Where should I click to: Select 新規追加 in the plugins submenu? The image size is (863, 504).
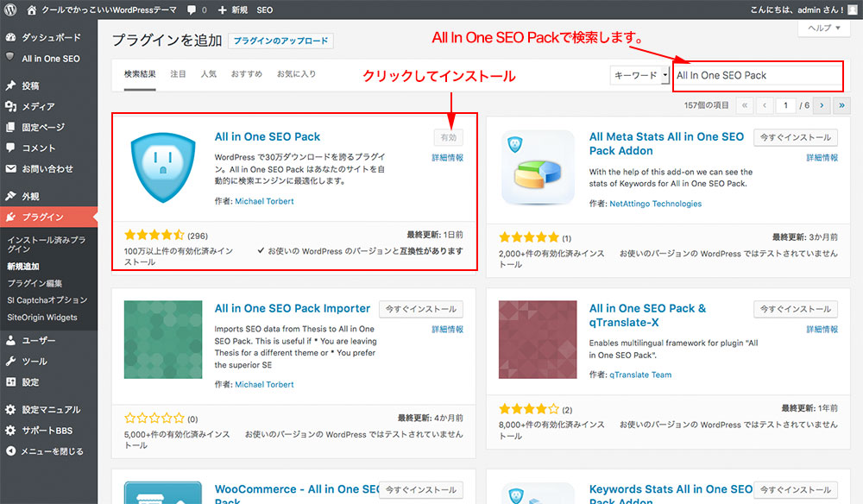pyautogui.click(x=23, y=267)
